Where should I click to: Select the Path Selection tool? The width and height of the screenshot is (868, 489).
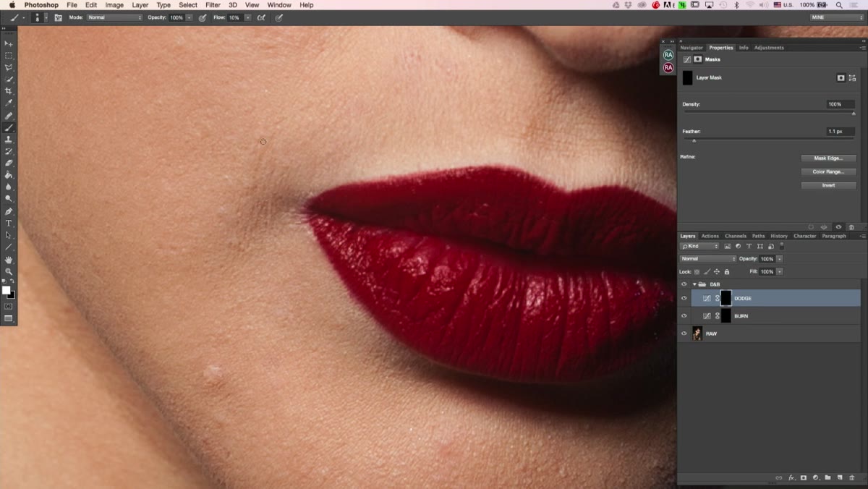(x=9, y=235)
